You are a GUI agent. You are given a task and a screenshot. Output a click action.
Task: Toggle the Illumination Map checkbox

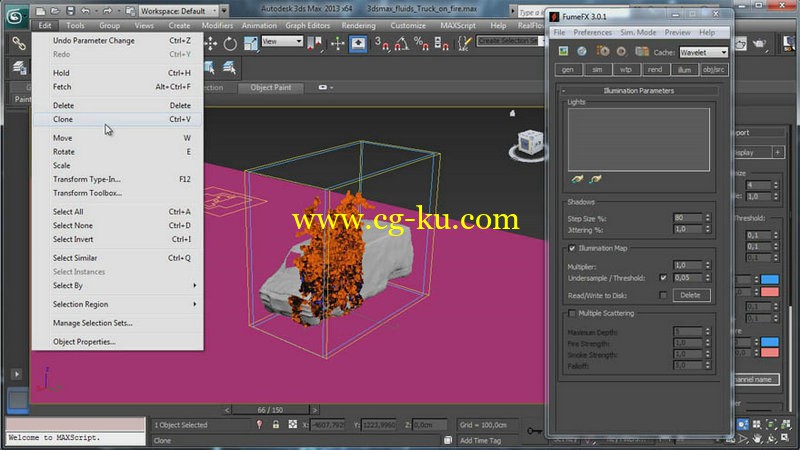572,248
